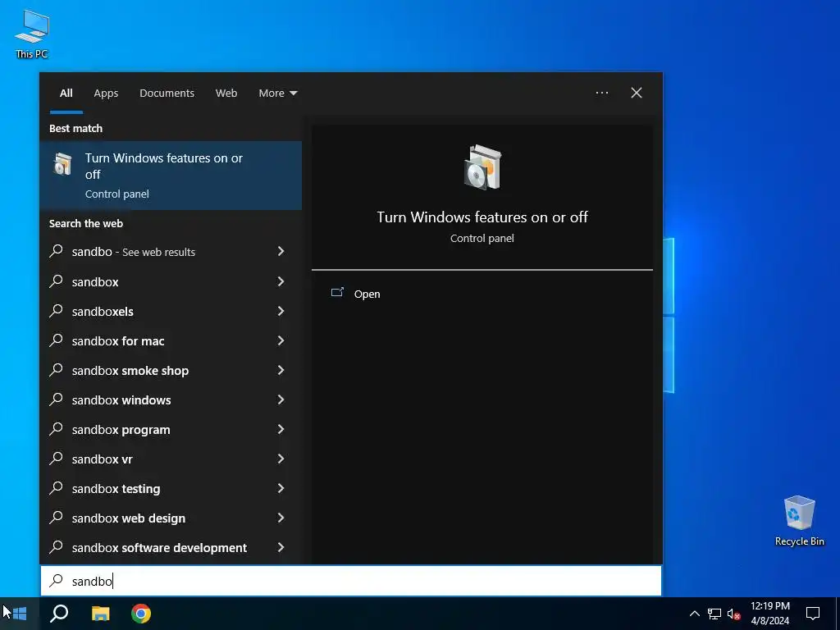Expand arrow next to 'sandbox windows'
Viewport: 840px width, 630px height.
(281, 399)
